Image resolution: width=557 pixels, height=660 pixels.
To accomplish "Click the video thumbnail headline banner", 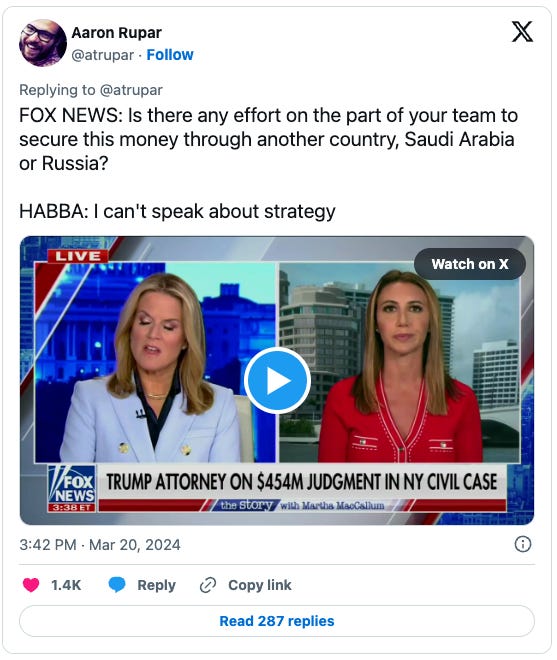I will point(301,482).
